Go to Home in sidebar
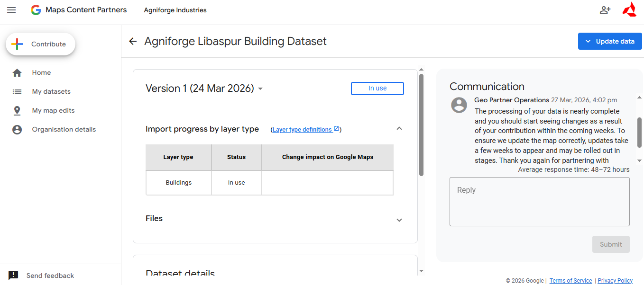This screenshot has width=644, height=285. click(x=41, y=72)
